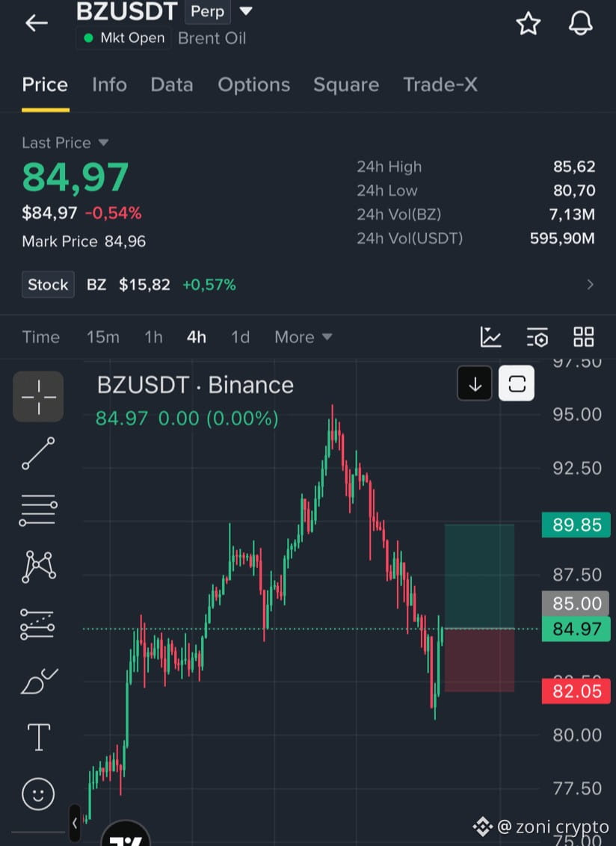Select the Time chart interval

[40, 337]
